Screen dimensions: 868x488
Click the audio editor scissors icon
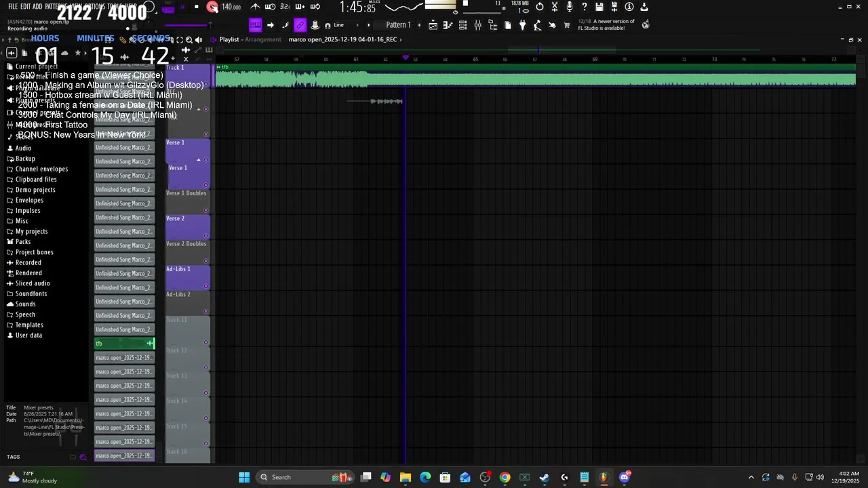555,7
